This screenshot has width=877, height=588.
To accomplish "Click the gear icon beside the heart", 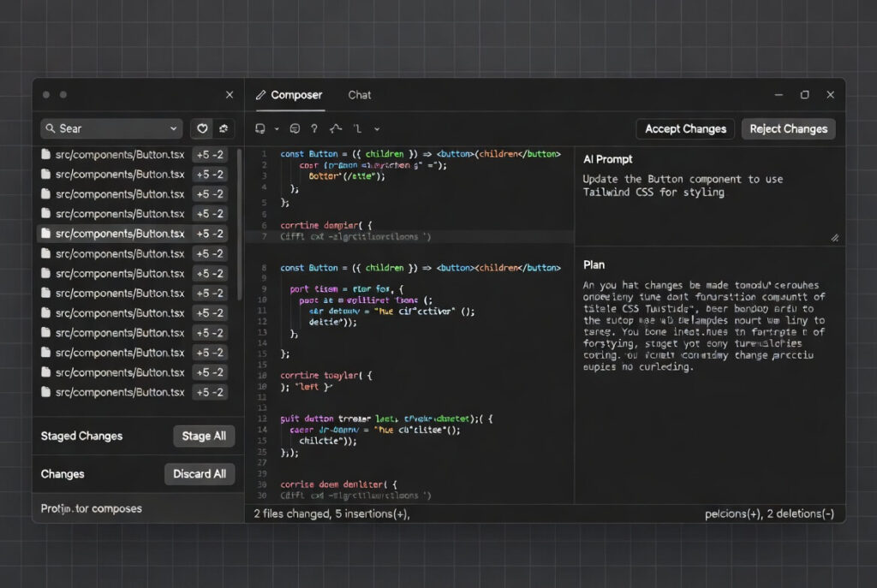I will pyautogui.click(x=224, y=128).
